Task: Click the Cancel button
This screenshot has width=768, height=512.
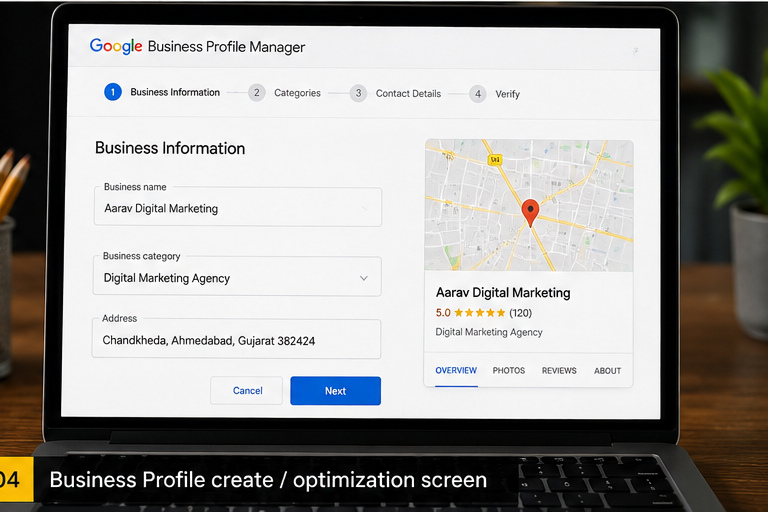Action: [x=247, y=390]
